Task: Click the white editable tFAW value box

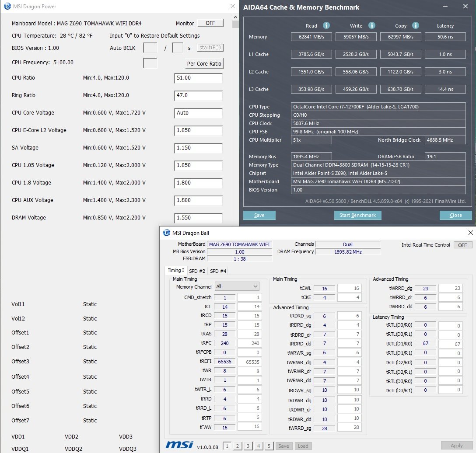Action: coord(249,426)
